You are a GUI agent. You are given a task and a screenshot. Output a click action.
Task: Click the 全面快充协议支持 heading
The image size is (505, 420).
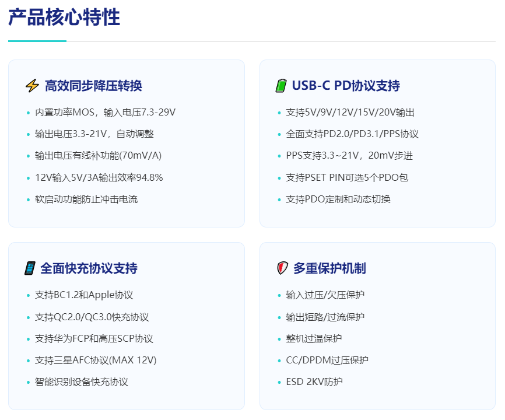(89, 268)
